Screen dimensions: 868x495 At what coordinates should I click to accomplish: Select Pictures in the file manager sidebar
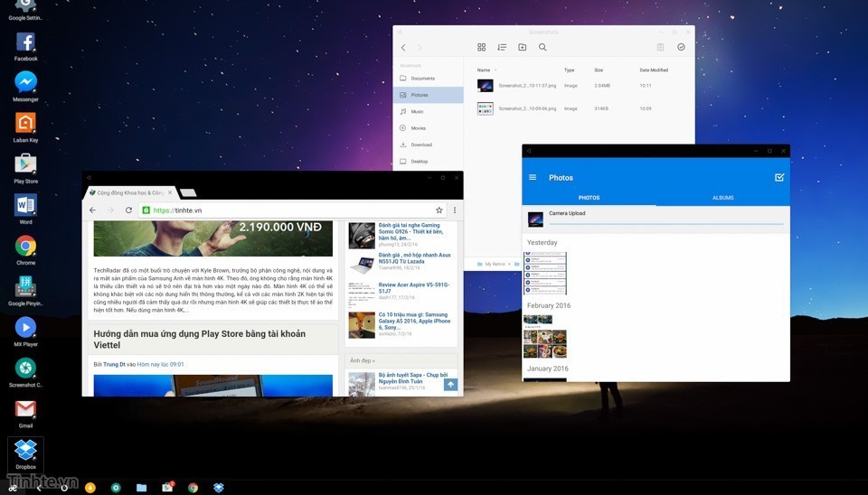tap(429, 95)
